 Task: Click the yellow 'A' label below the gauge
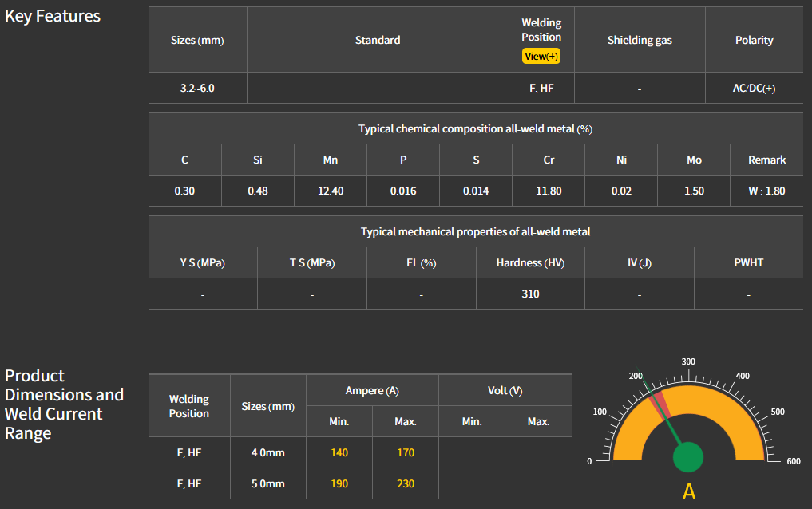(x=688, y=492)
